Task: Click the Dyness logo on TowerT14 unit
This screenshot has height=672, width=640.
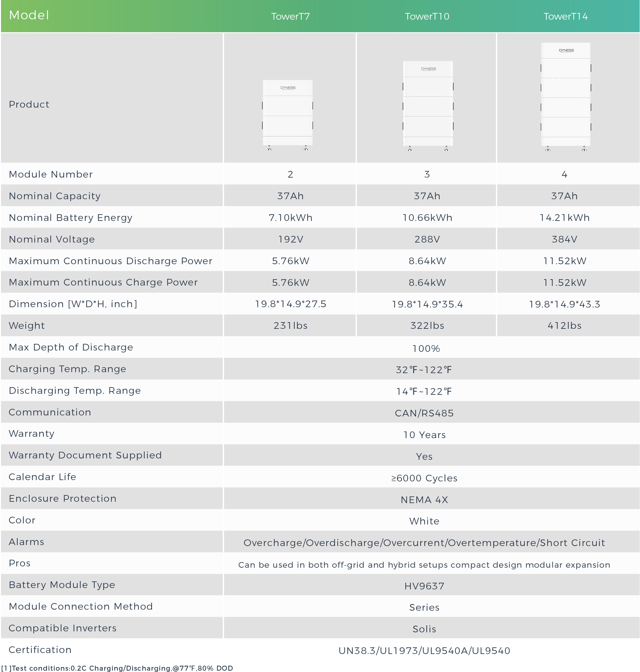Action: [566, 50]
